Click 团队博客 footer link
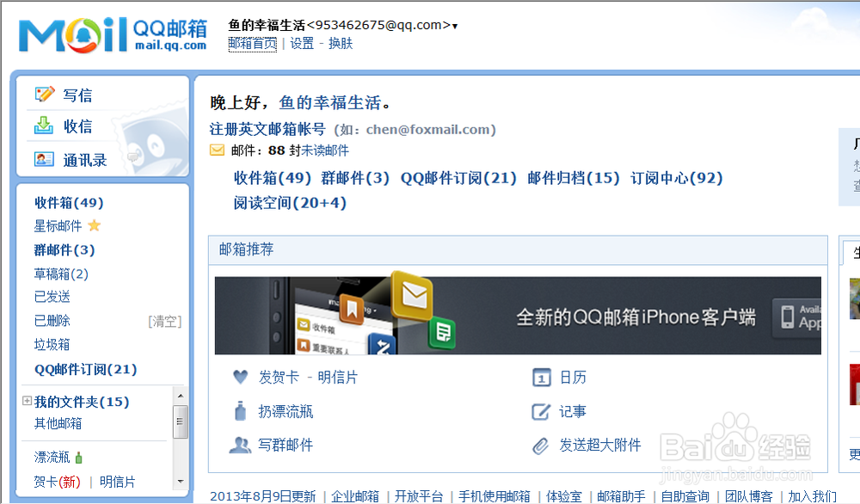 [749, 496]
